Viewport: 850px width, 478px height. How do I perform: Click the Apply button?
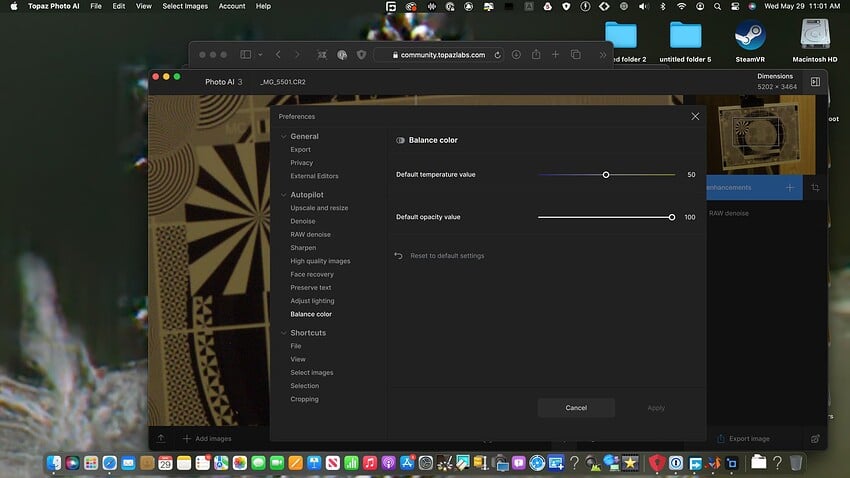pos(656,408)
